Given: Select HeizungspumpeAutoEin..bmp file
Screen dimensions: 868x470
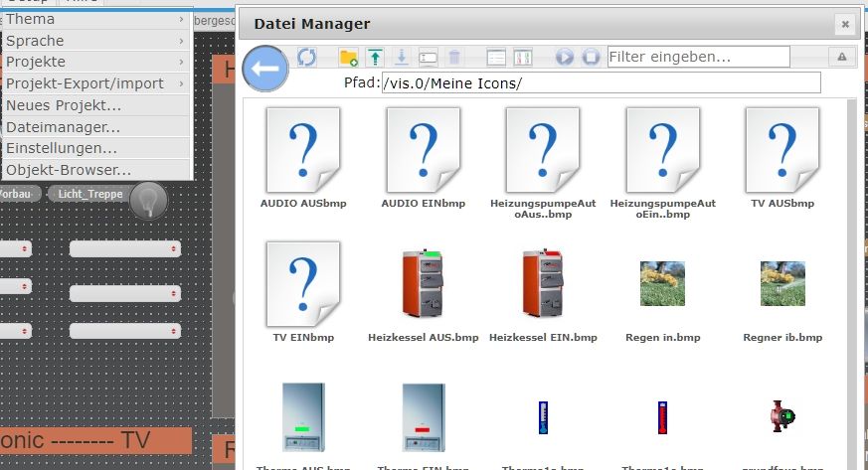Looking at the screenshot, I should (x=662, y=163).
